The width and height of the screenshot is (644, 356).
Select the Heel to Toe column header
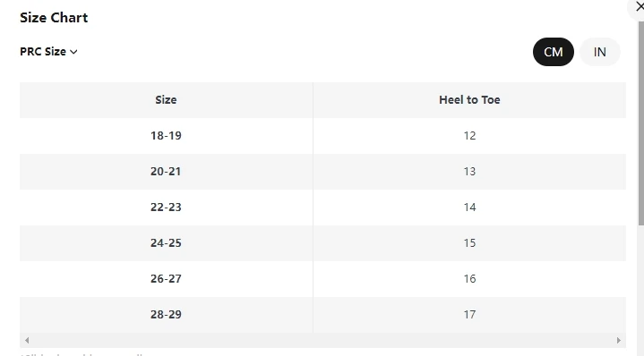469,99
